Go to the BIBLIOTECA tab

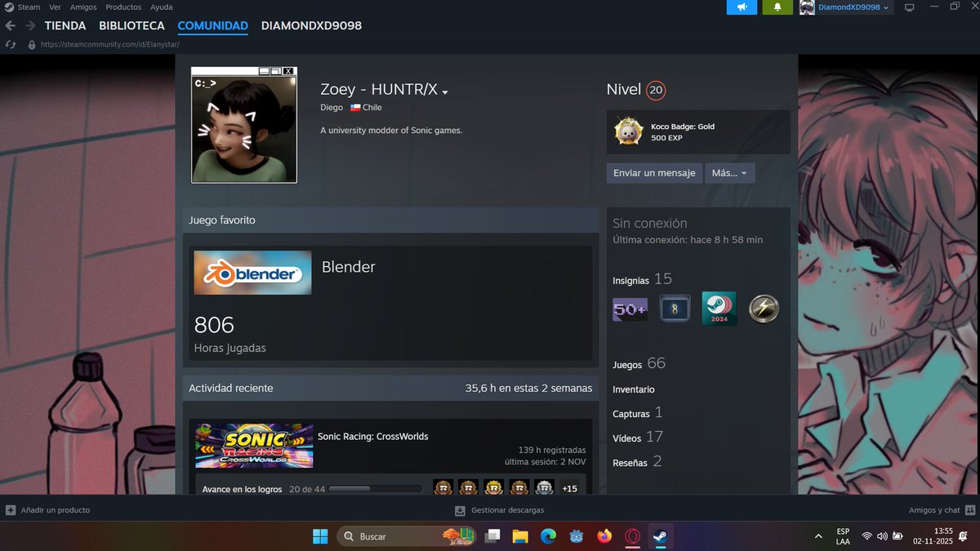click(x=131, y=25)
